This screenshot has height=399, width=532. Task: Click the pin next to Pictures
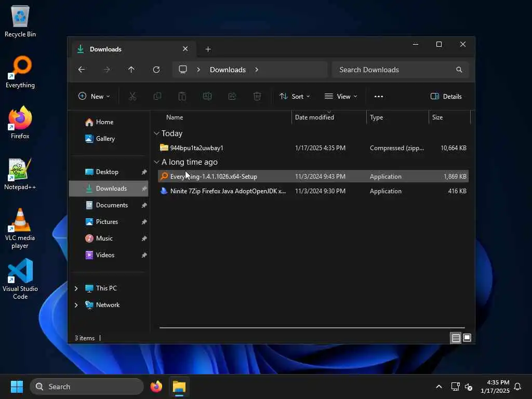pyautogui.click(x=144, y=222)
